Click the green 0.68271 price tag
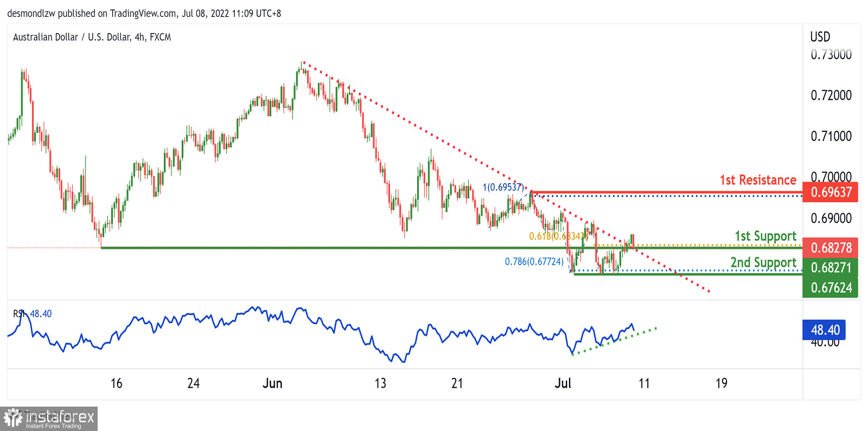 coord(830,267)
